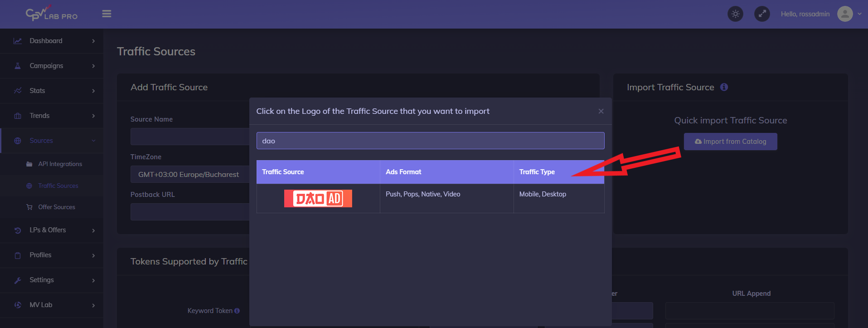Open the TimeZone dropdown
This screenshot has height=328, width=868.
pos(190,174)
